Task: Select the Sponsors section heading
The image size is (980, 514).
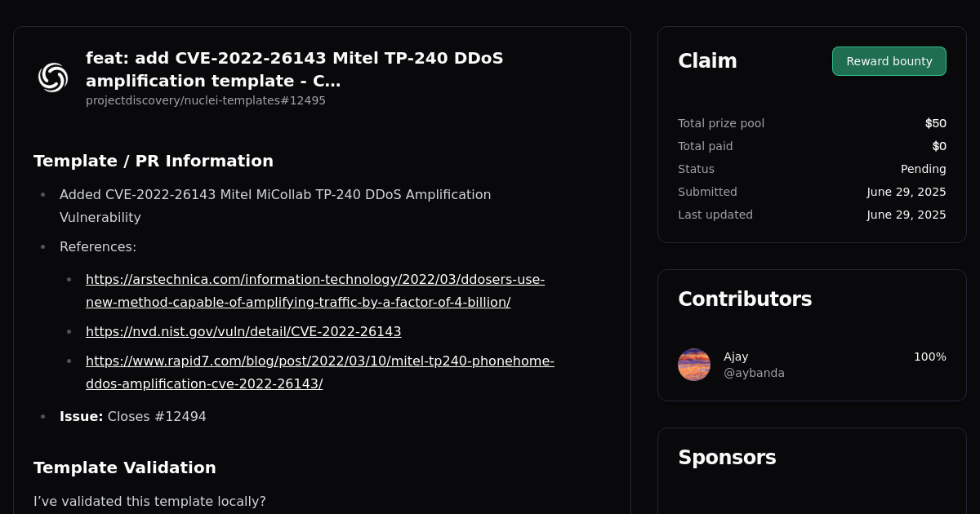Action: pos(727,458)
